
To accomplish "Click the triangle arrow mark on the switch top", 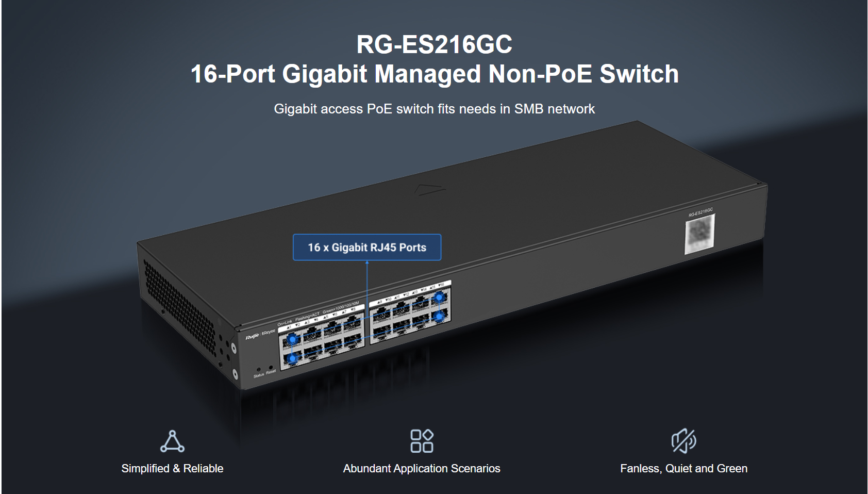I will (x=429, y=190).
